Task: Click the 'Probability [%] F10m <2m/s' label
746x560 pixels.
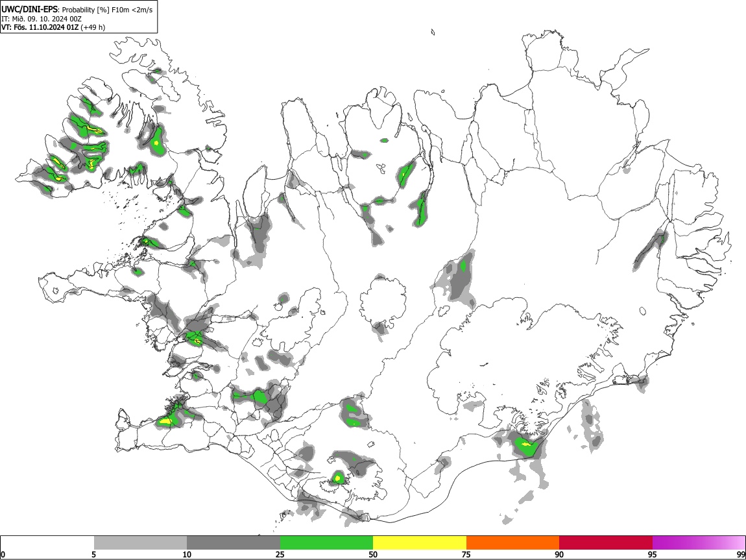Action: click(108, 10)
